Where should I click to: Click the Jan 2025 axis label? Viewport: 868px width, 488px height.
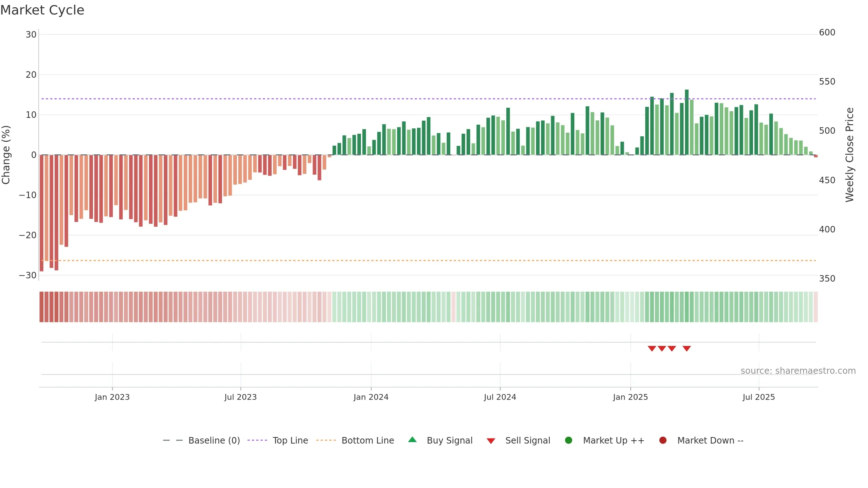click(x=630, y=397)
